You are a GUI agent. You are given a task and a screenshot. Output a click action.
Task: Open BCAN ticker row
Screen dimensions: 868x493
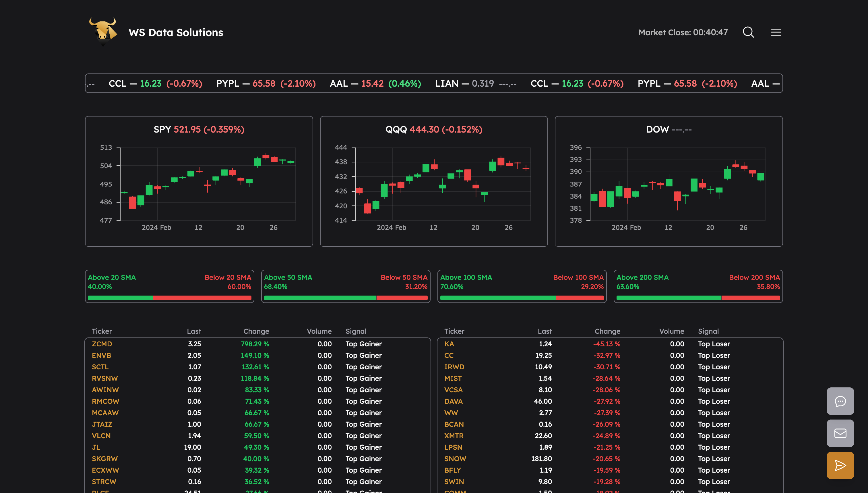pyautogui.click(x=610, y=425)
